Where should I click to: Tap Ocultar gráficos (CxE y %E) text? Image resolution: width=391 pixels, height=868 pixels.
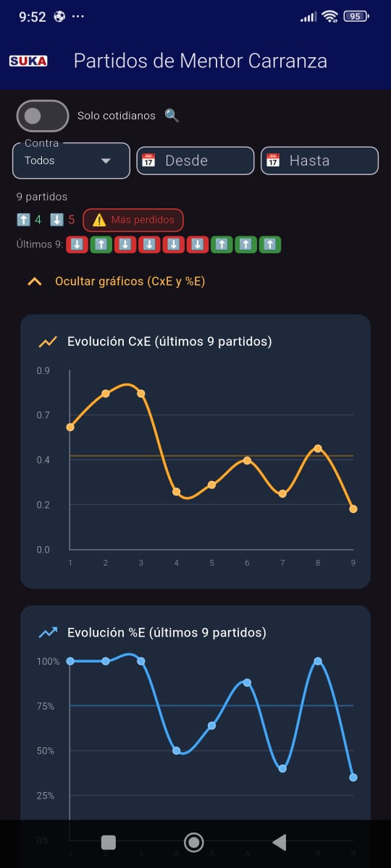[x=130, y=281]
